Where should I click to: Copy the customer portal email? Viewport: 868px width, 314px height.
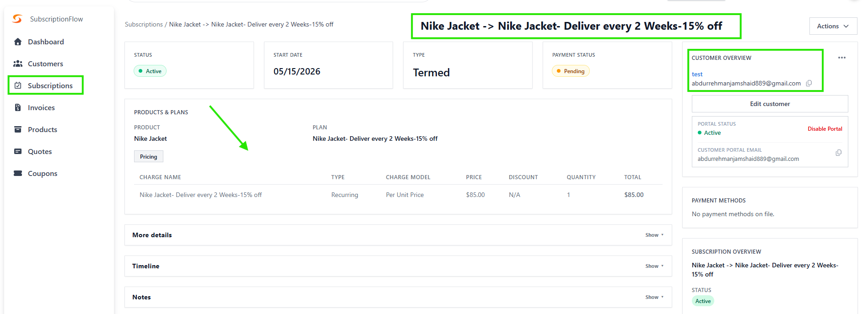(x=838, y=153)
